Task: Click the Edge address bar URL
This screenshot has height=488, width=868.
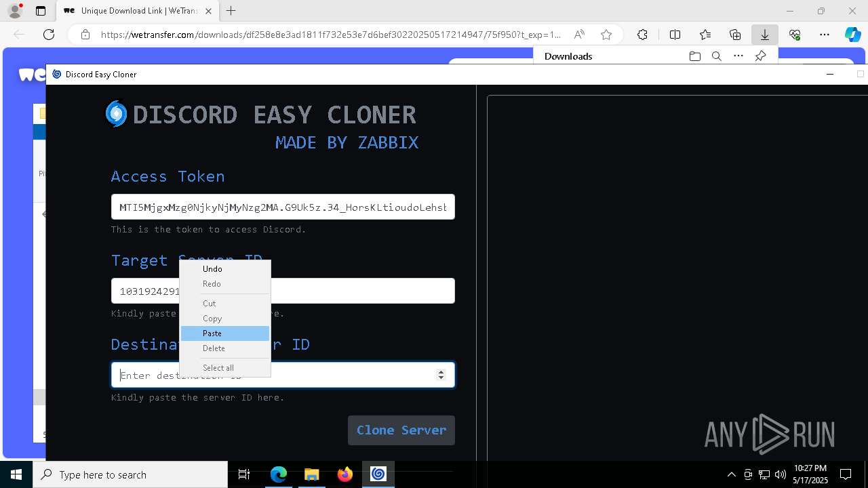Action: (x=330, y=35)
